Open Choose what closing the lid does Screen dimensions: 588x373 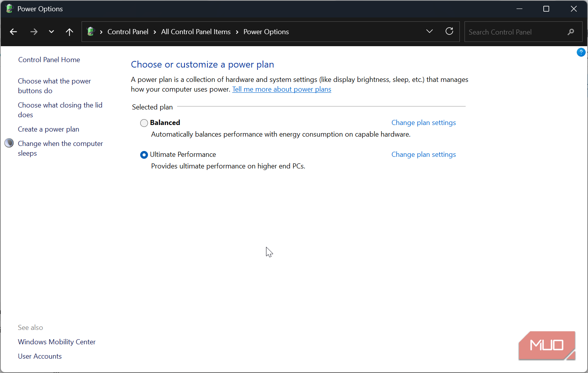tap(60, 110)
